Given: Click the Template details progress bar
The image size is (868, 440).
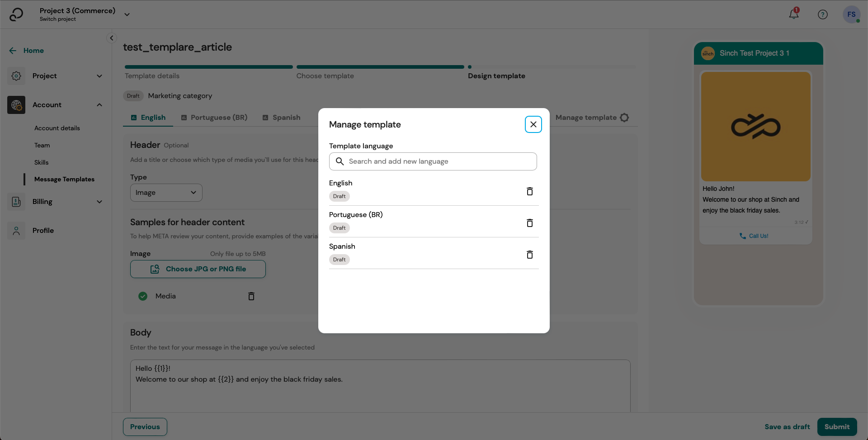Looking at the screenshot, I should [x=208, y=67].
